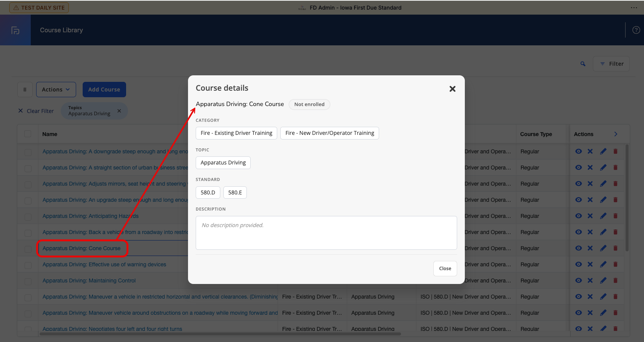Click the First Due logo icon

click(x=15, y=30)
